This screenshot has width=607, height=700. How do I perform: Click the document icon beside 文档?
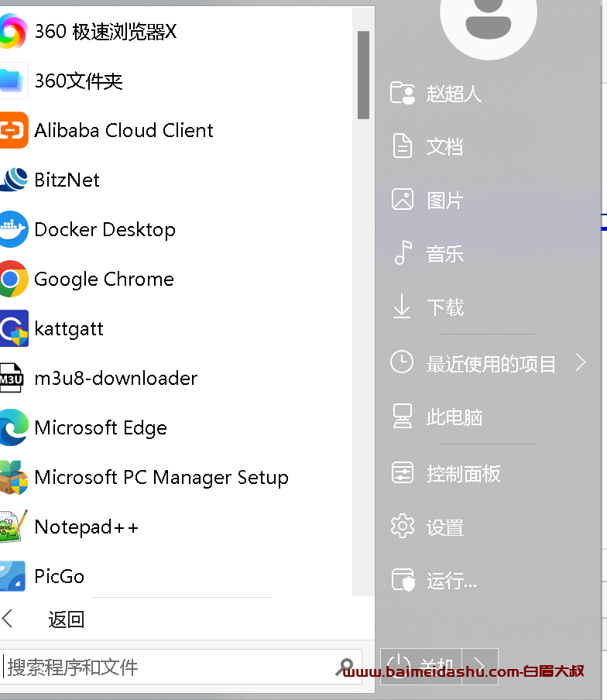[402, 146]
